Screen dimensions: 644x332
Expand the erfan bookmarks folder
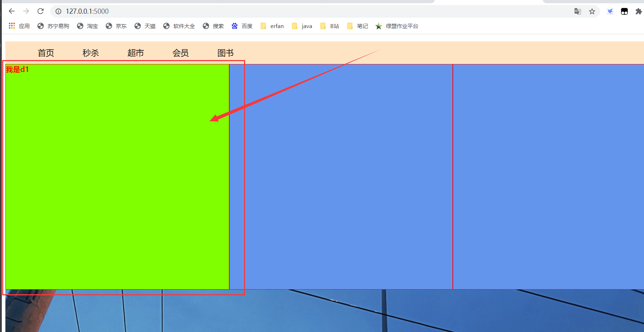pos(272,26)
